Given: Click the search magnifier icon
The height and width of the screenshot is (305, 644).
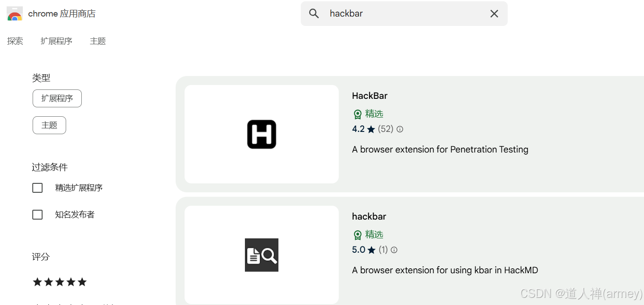Looking at the screenshot, I should coord(314,13).
